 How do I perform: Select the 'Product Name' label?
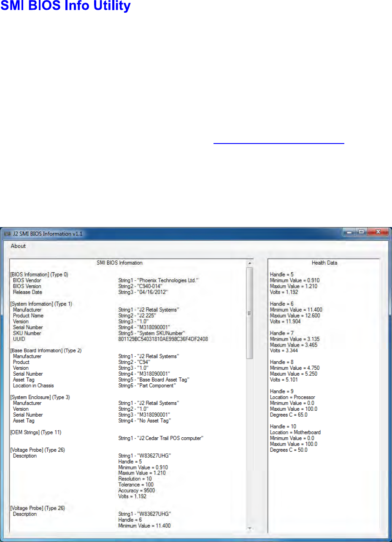[28, 316]
